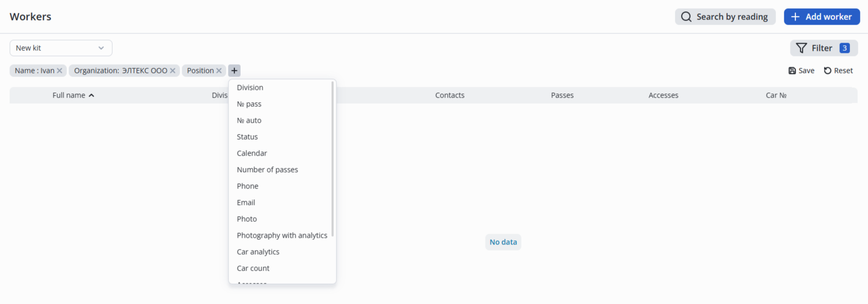This screenshot has height=304, width=868.
Task: Click the plus icon to add filter
Action: point(234,71)
